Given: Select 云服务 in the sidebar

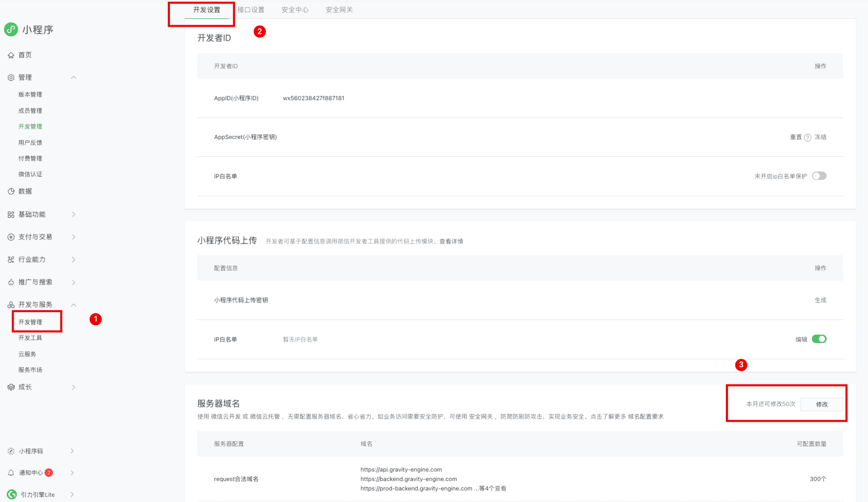Looking at the screenshot, I should point(27,354).
